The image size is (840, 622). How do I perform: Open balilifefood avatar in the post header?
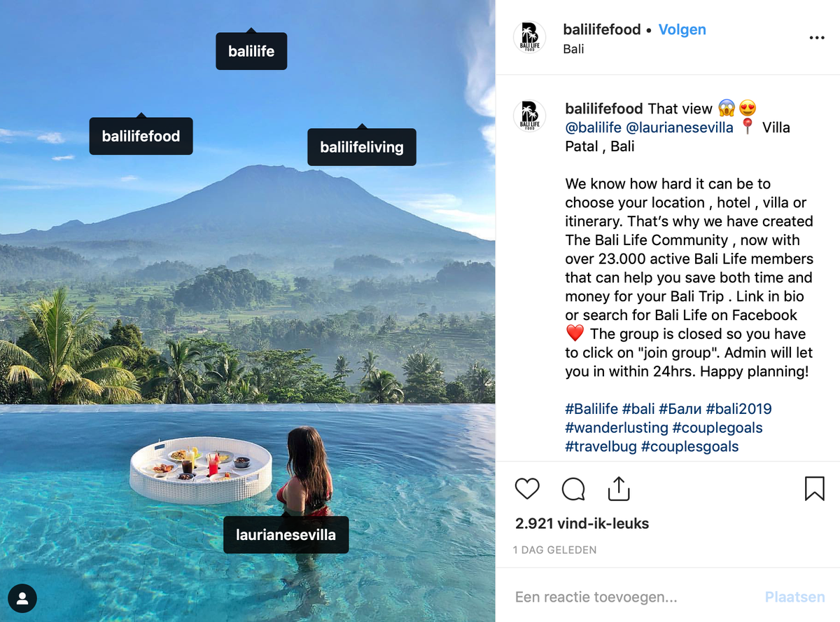pos(529,38)
